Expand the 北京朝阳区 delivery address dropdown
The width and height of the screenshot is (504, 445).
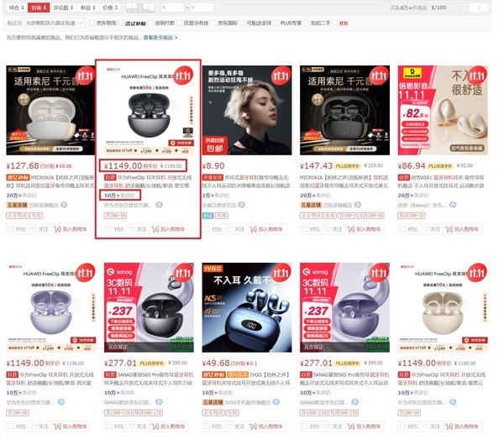[x=55, y=24]
